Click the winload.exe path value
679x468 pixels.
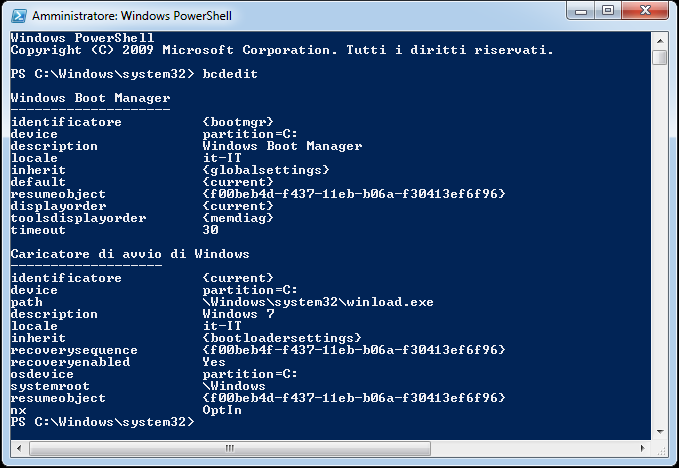pyautogui.click(x=318, y=302)
